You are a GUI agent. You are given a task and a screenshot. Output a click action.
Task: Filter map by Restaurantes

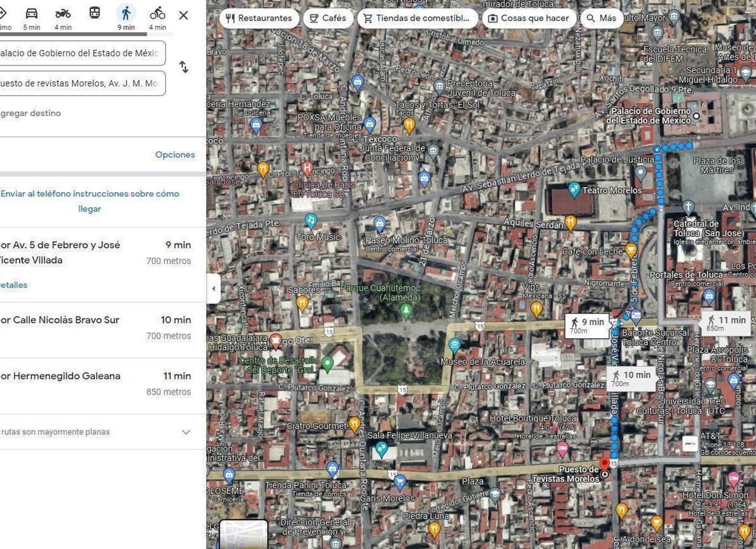tap(259, 18)
